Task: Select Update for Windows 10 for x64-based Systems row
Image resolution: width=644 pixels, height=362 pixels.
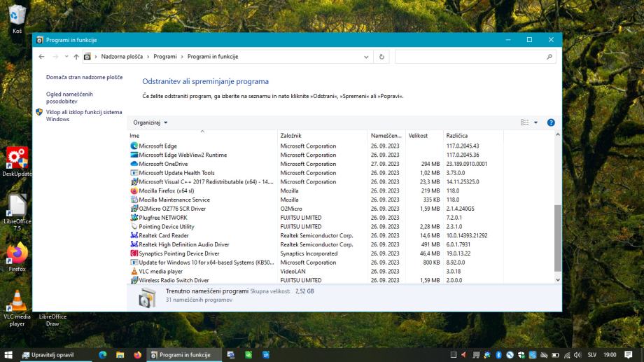Action: (316, 262)
